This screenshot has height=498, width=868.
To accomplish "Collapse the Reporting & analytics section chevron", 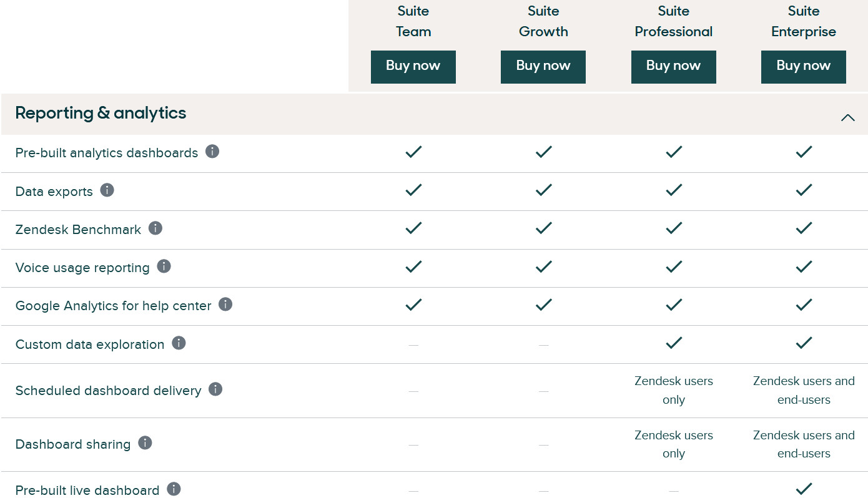I will point(847,117).
